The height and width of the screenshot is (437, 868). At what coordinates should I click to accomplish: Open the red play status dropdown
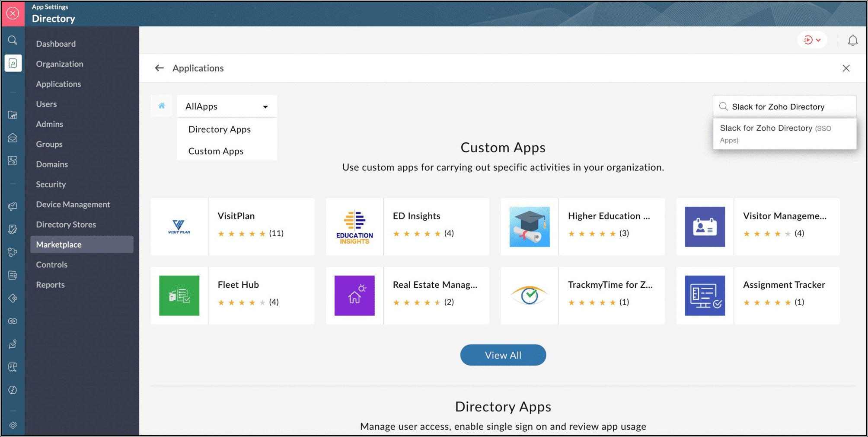[x=812, y=40]
